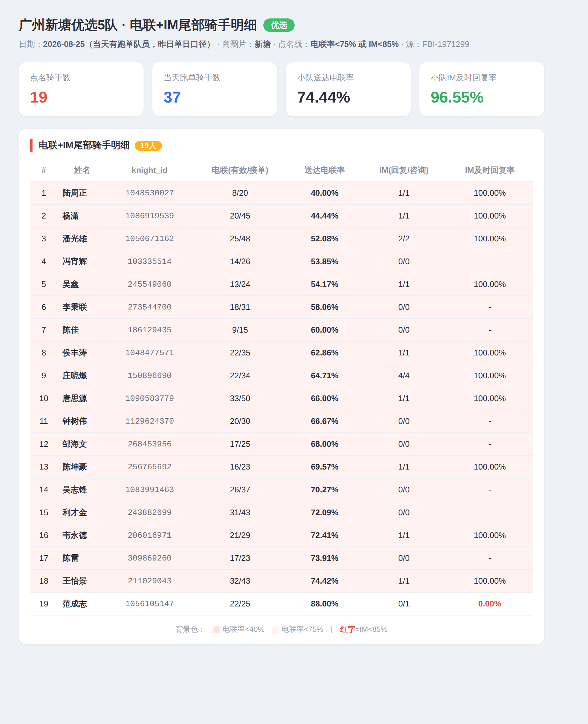588x724 pixels.
Task: Click the 电联+IM尾部骑手明细 section heading
Action: tap(84, 145)
